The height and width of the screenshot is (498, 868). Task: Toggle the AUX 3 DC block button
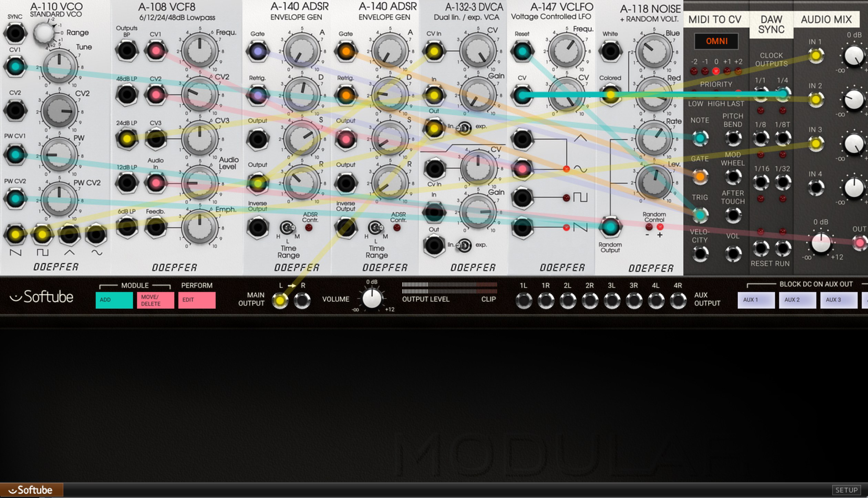click(x=839, y=300)
